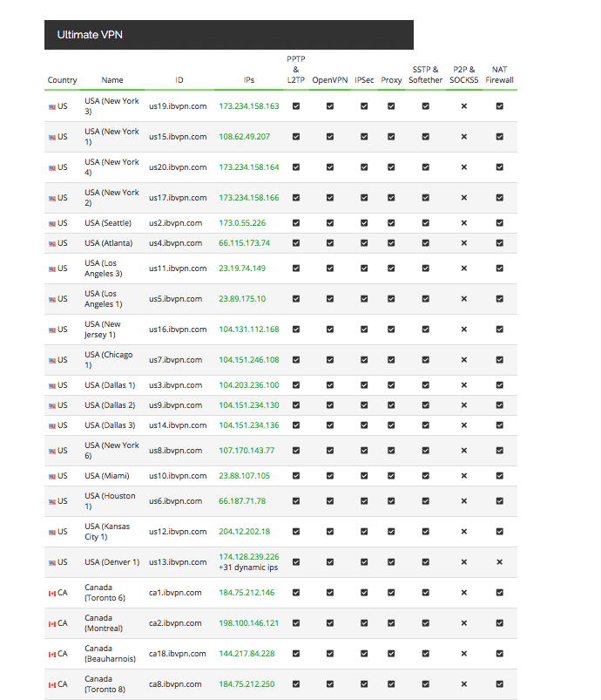The width and height of the screenshot is (601, 700).
Task: Click server name USA (New York 4)
Action: [x=112, y=167]
